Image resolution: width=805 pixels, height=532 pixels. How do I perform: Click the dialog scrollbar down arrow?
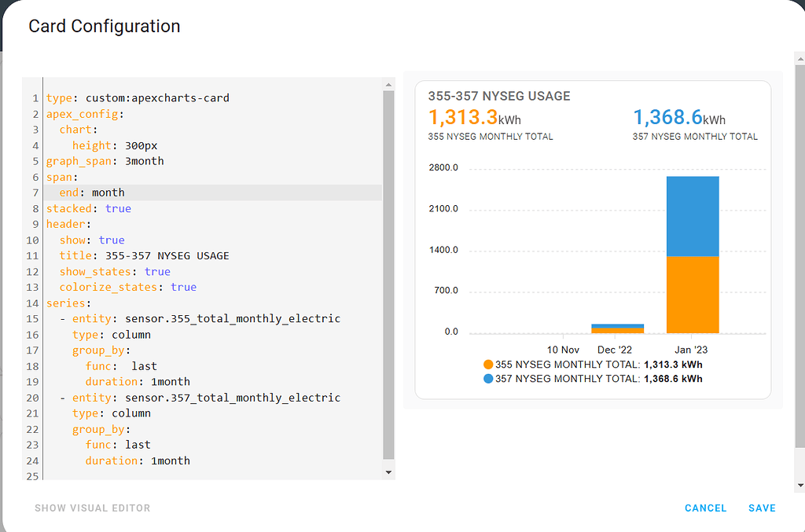799,485
